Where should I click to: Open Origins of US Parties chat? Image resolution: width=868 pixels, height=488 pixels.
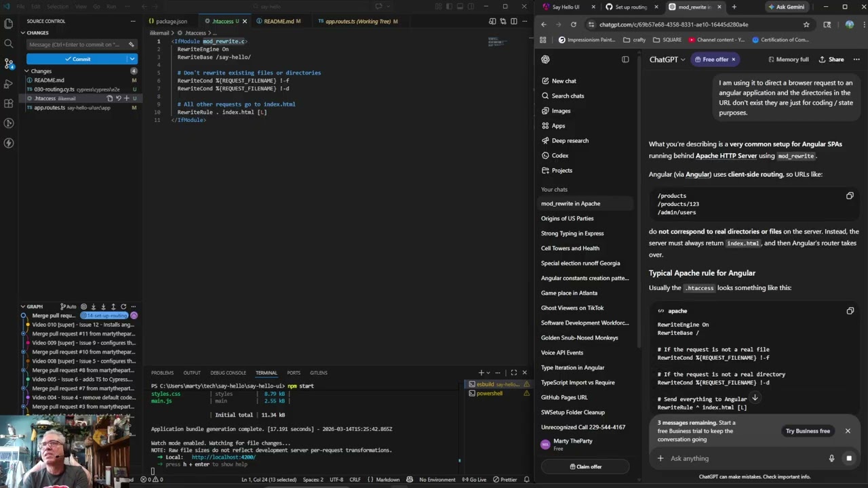coord(585,218)
